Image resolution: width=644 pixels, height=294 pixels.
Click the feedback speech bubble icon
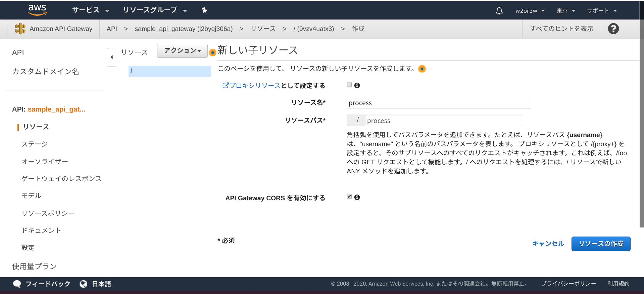pos(17,284)
